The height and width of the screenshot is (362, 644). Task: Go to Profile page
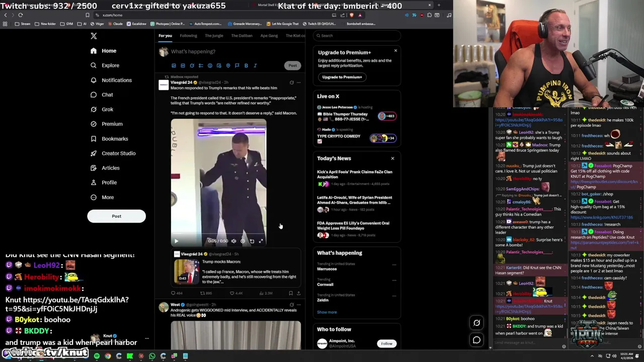click(104, 183)
